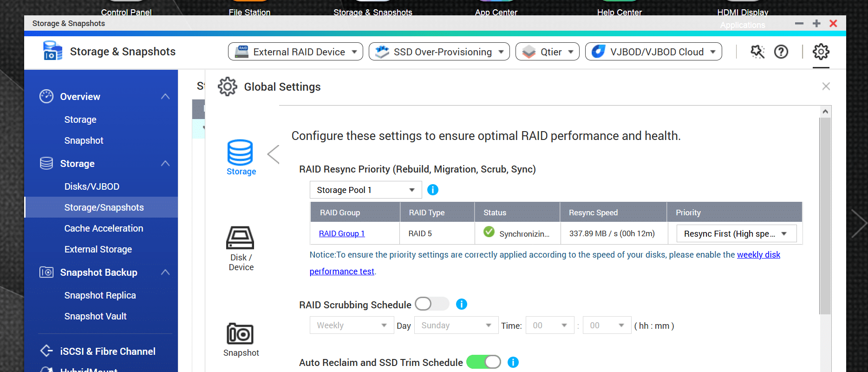This screenshot has width=868, height=372.
Task: Open the help question mark icon
Action: point(781,52)
